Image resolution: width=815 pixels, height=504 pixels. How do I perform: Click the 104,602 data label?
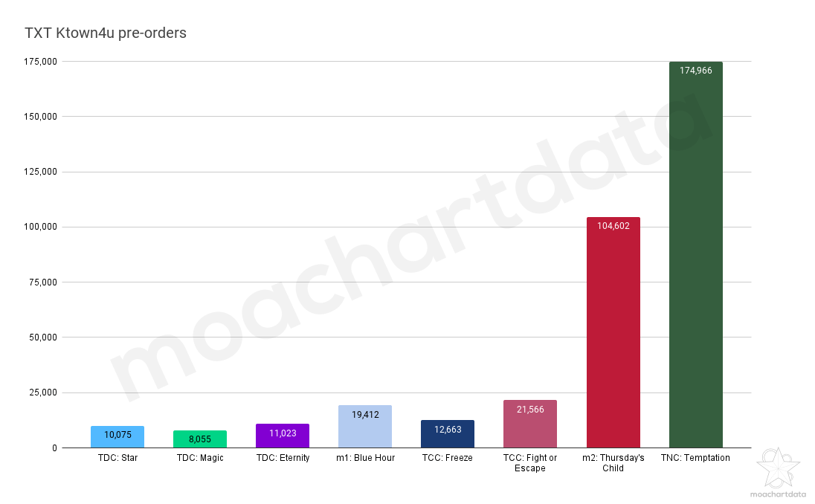pyautogui.click(x=613, y=226)
